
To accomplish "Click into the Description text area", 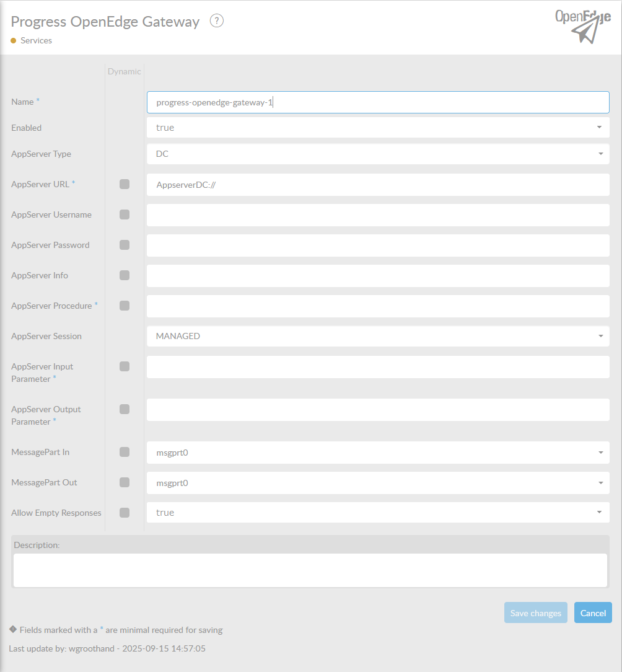I will point(310,570).
